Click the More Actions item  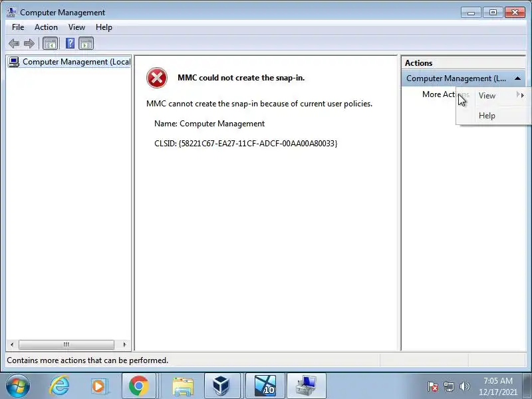(438, 94)
